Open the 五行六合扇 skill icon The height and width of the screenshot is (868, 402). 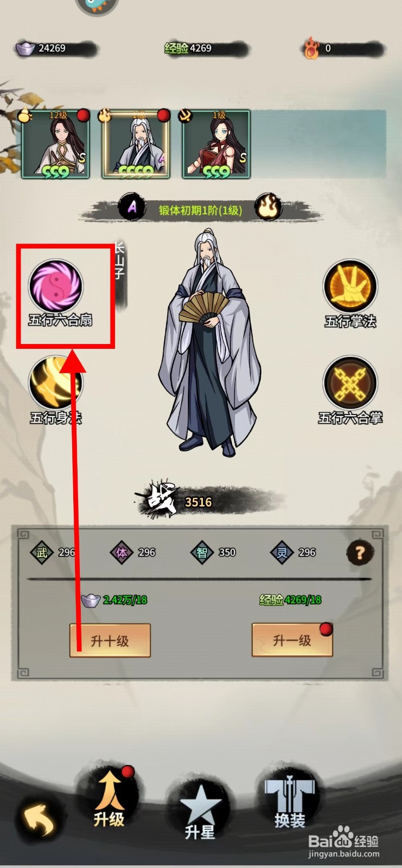[56, 285]
